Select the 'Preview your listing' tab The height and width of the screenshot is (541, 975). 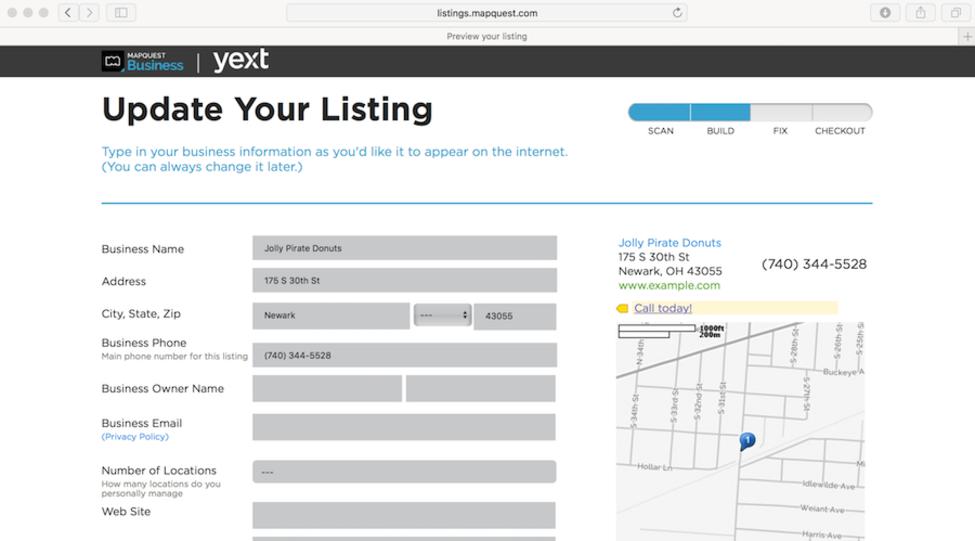click(x=486, y=37)
